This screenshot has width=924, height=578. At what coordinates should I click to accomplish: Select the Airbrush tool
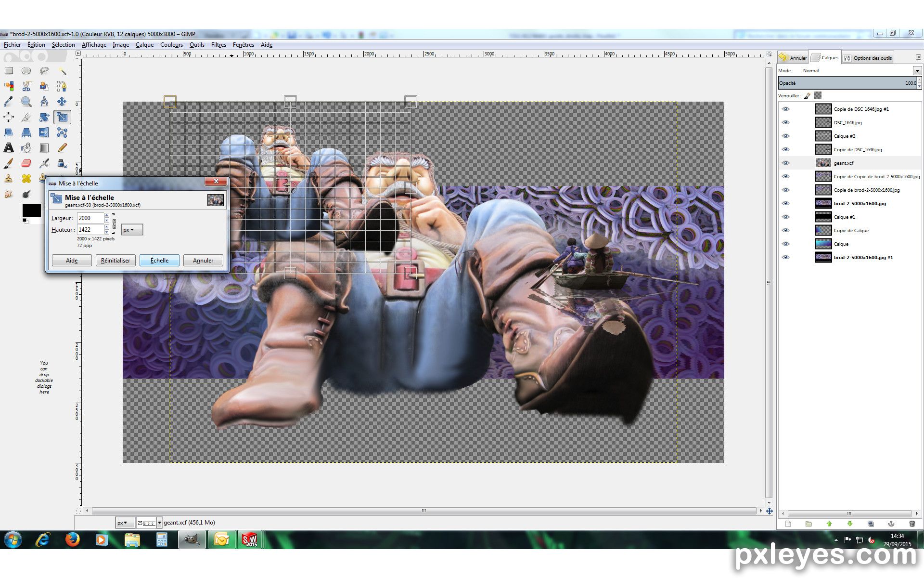click(x=44, y=163)
